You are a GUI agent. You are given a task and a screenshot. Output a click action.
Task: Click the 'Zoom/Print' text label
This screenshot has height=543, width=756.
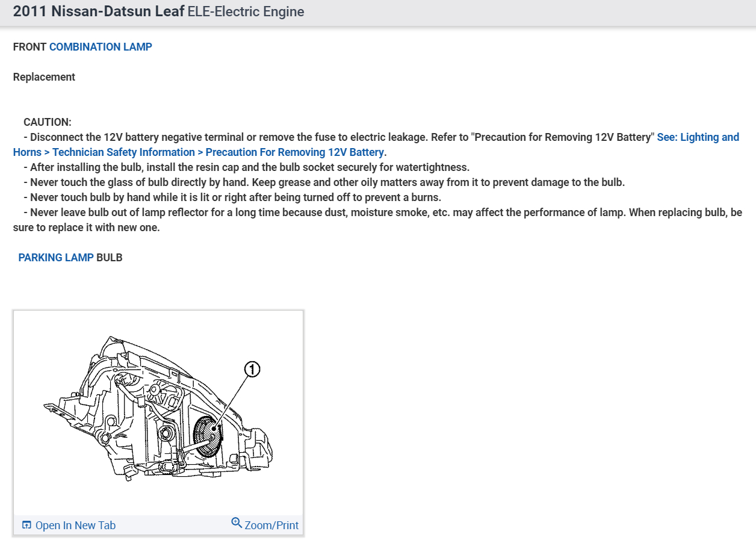[271, 525]
